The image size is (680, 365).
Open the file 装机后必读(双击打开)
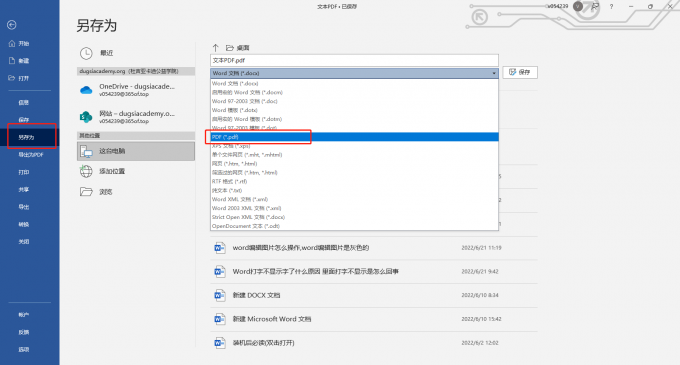pyautogui.click(x=374, y=343)
